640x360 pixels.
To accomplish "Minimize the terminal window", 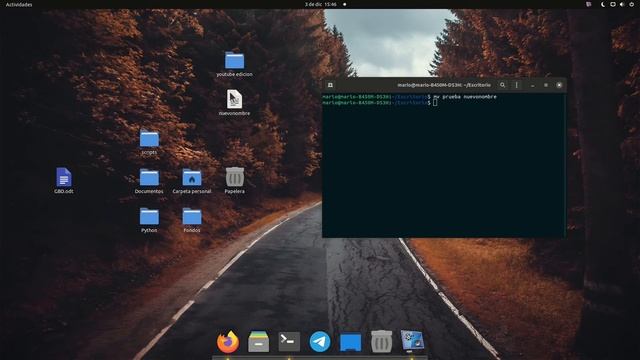I will click(x=533, y=85).
